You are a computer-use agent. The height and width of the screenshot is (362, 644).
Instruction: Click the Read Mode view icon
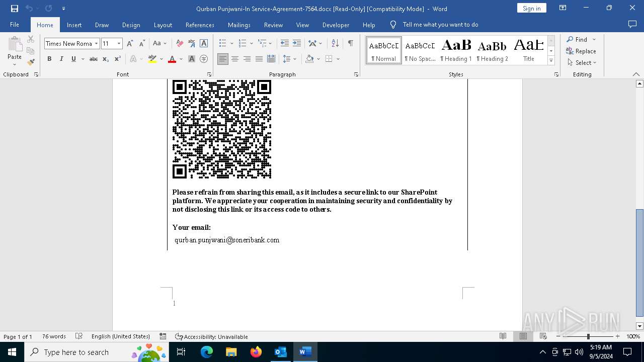503,336
